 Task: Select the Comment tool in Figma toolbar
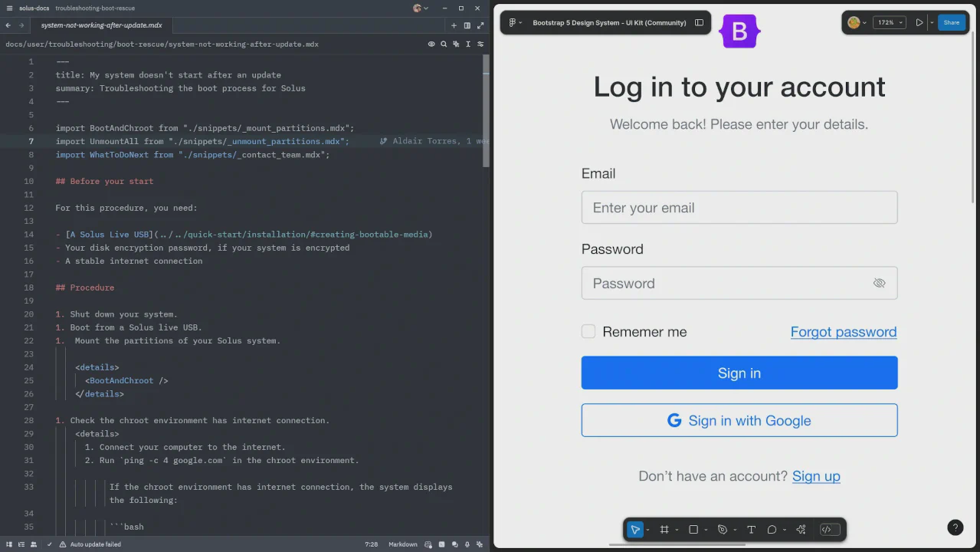[x=772, y=530]
